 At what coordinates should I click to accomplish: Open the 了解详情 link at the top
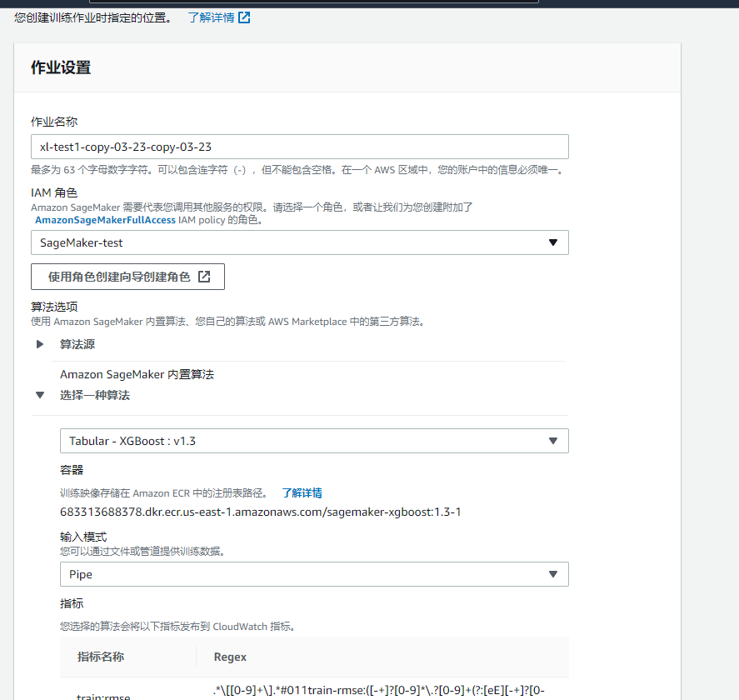tap(211, 17)
